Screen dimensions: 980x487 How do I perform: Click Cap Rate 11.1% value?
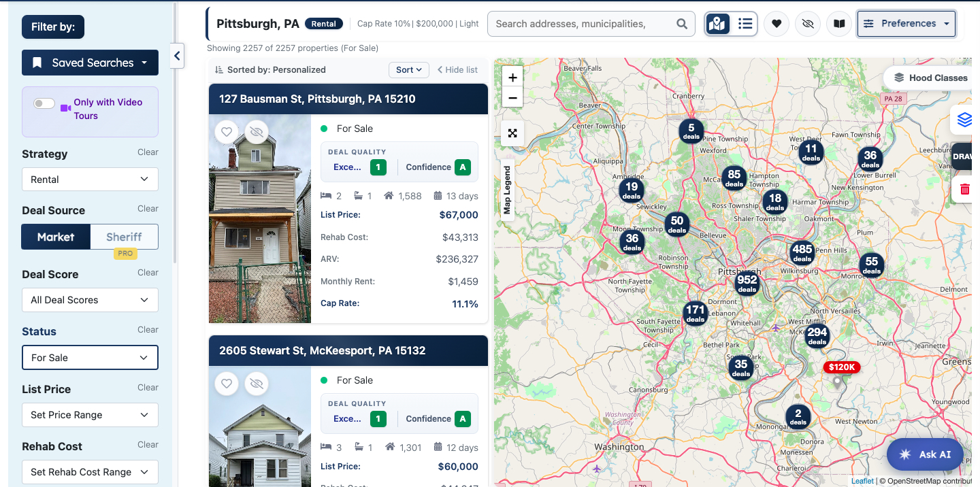[x=465, y=304]
